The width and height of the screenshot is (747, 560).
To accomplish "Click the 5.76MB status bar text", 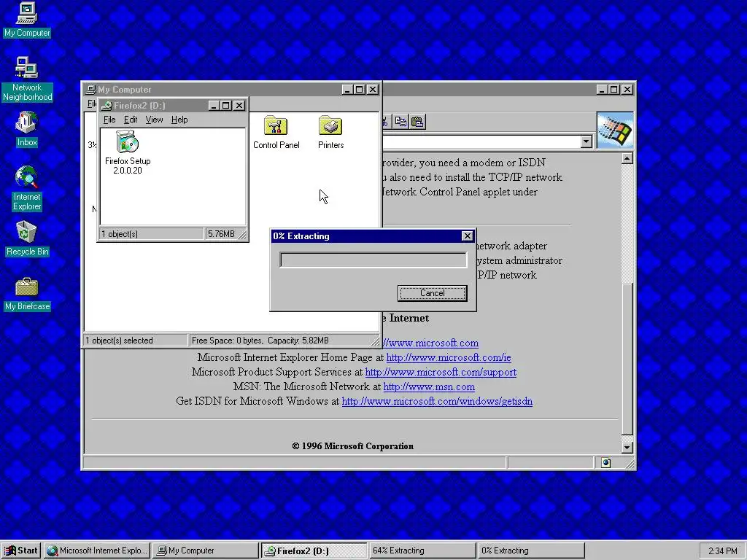I will click(x=221, y=234).
